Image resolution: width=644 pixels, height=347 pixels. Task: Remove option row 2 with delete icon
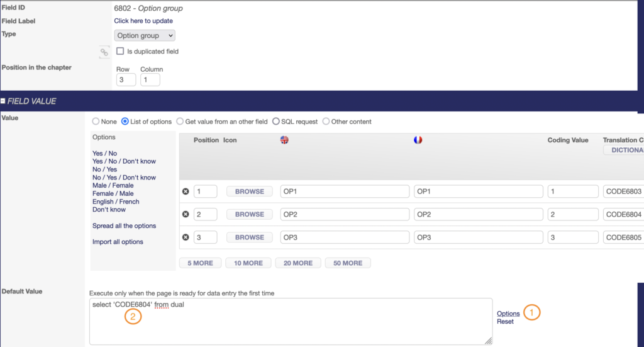tap(186, 215)
